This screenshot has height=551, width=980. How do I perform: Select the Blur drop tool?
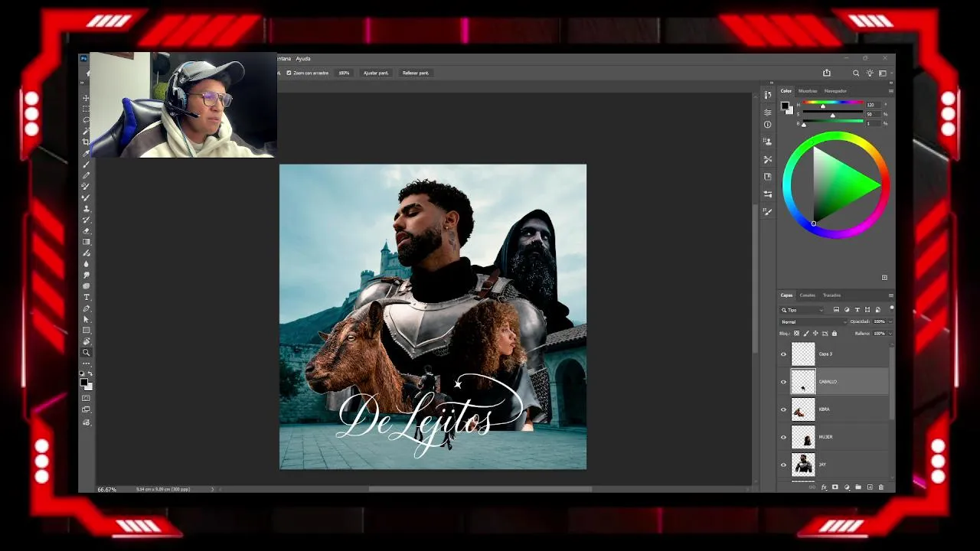(x=86, y=264)
